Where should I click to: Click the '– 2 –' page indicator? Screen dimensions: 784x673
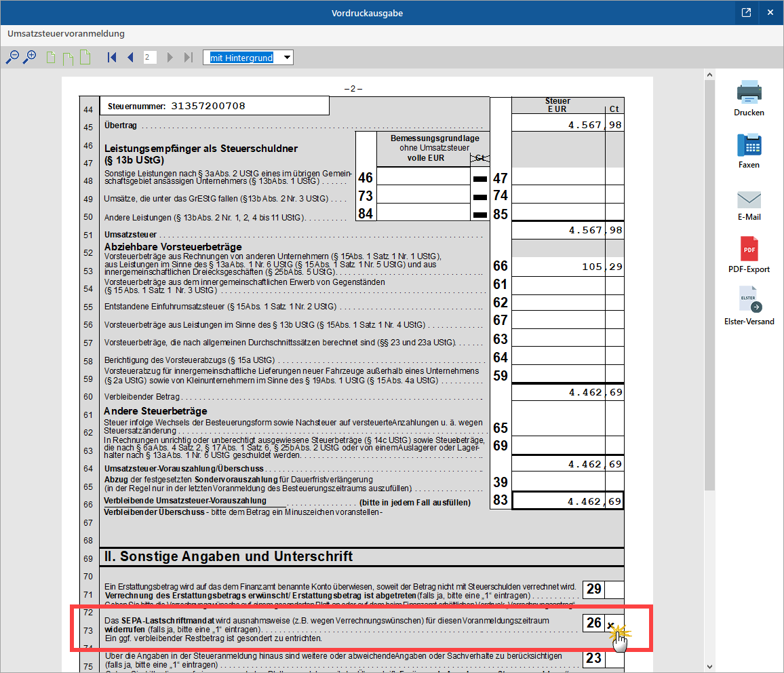coord(353,88)
